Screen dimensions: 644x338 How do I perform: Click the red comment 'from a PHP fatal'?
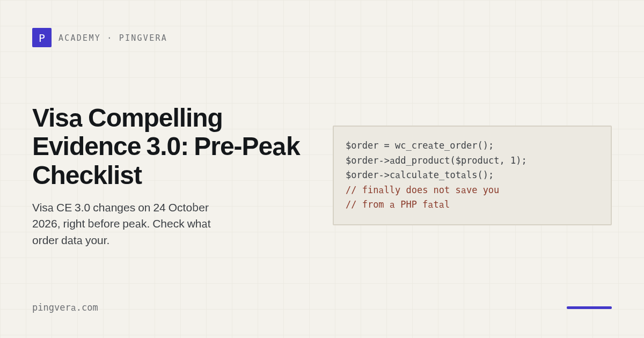[x=398, y=204]
